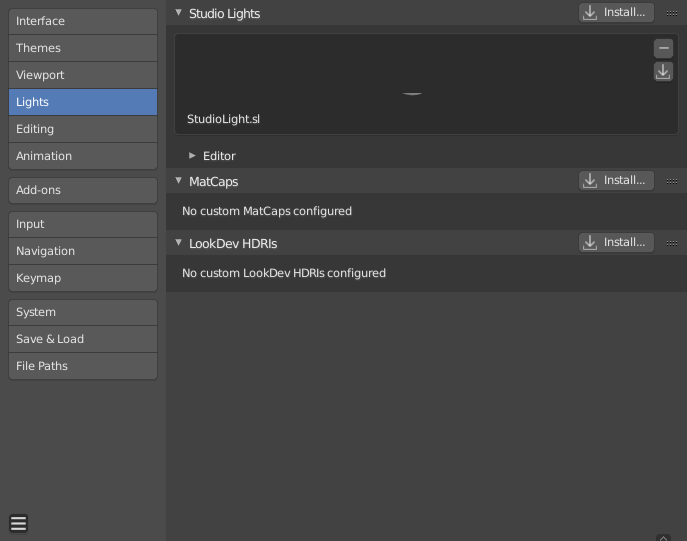The width and height of the screenshot is (687, 541).
Task: Switch to Input preferences
Action: pyautogui.click(x=83, y=224)
